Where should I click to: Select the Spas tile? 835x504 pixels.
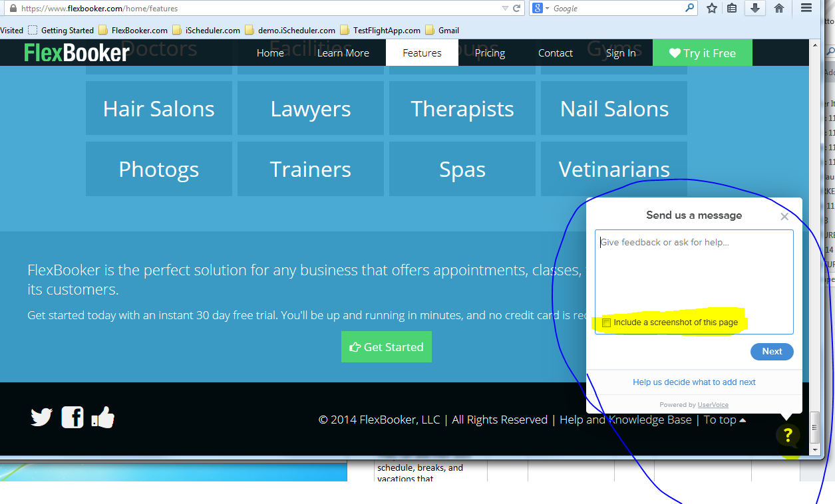click(x=462, y=169)
